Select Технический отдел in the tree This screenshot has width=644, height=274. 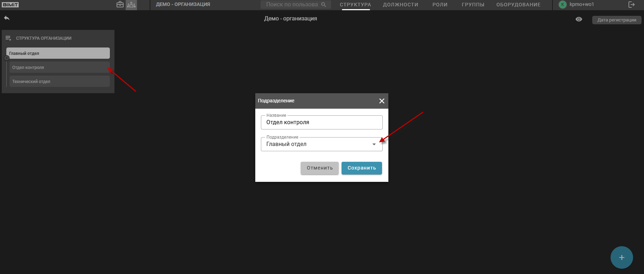tap(60, 81)
